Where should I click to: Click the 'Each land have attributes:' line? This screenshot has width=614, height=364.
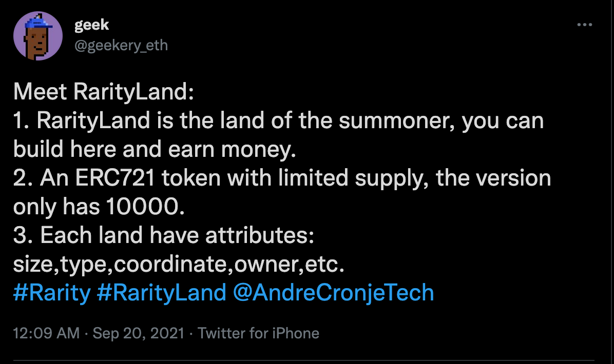pyautogui.click(x=164, y=235)
